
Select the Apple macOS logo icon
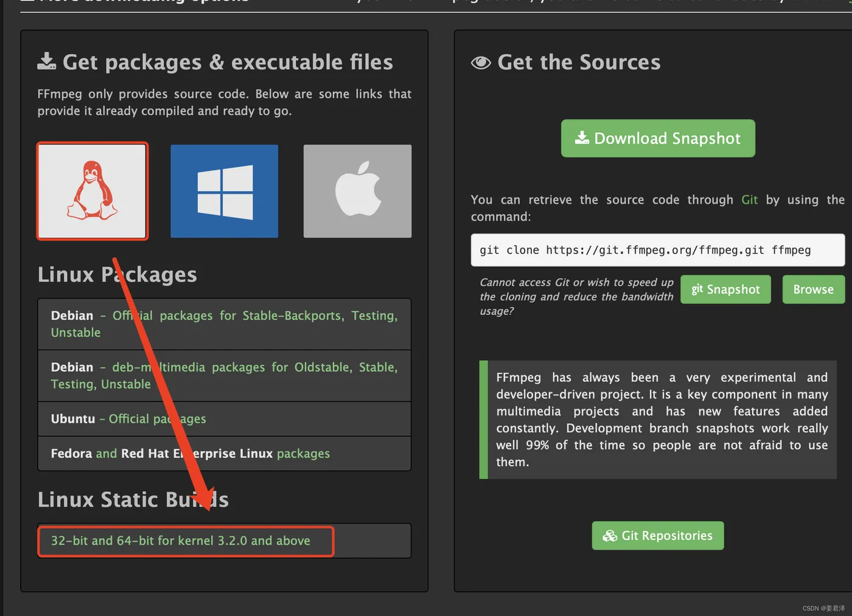coord(357,191)
